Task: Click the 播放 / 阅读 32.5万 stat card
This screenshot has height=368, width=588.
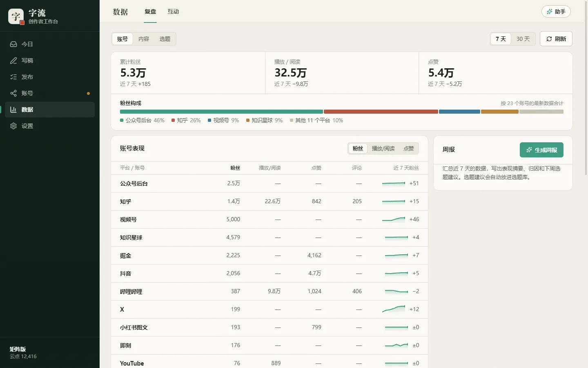Action: coord(342,73)
